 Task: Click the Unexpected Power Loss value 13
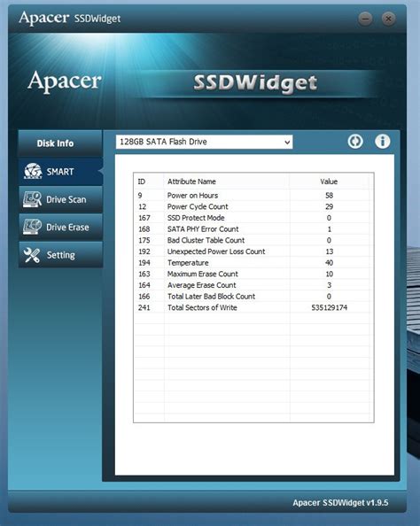329,251
